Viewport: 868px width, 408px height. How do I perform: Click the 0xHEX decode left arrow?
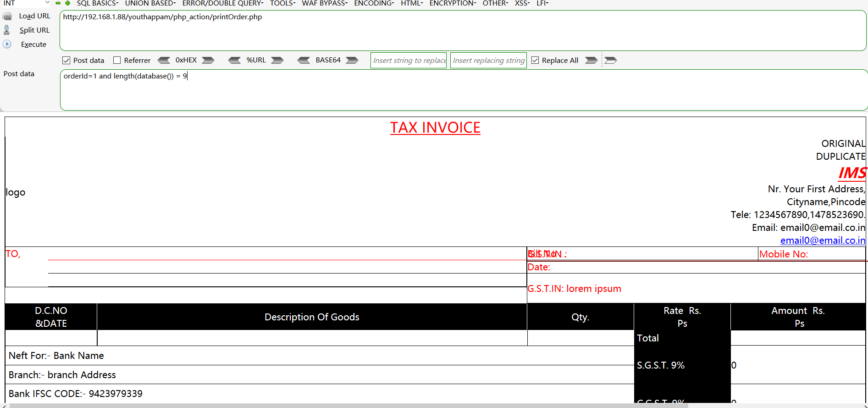pyautogui.click(x=164, y=60)
